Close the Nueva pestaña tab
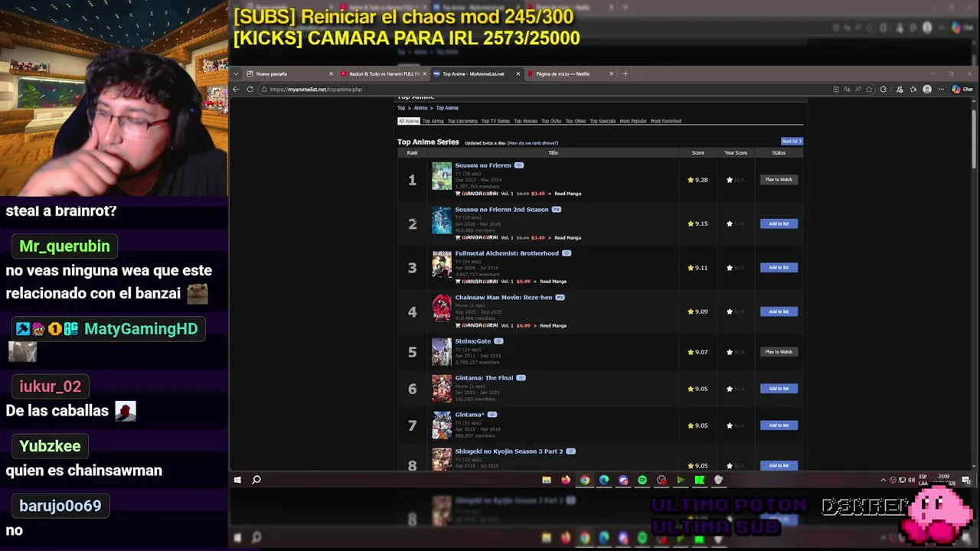The image size is (980, 551). pos(332,74)
